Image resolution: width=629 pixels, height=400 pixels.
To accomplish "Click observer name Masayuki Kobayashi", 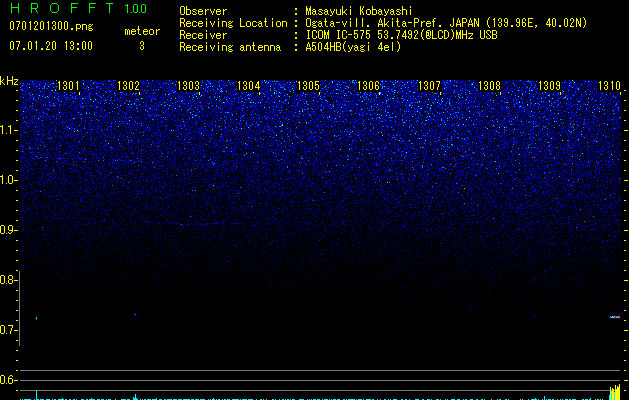I will [x=359, y=11].
